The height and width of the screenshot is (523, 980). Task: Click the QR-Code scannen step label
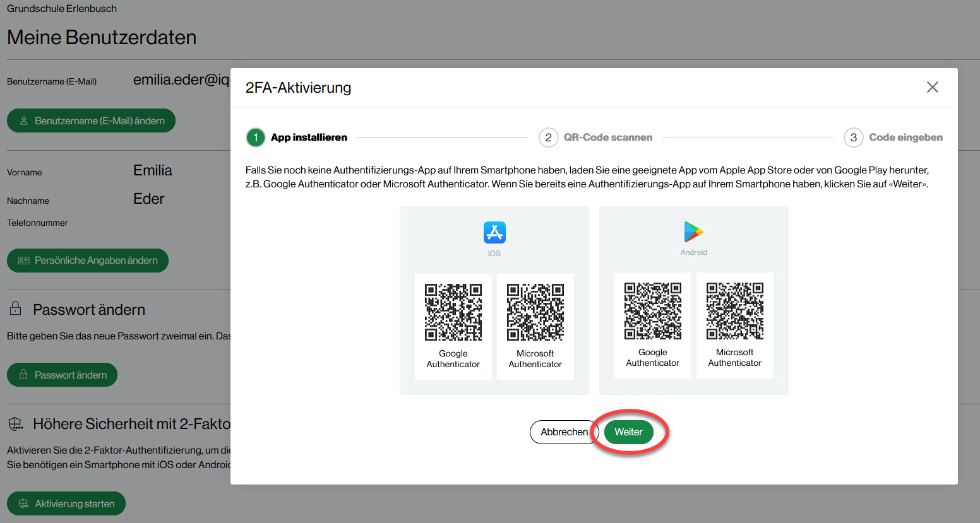pos(607,138)
